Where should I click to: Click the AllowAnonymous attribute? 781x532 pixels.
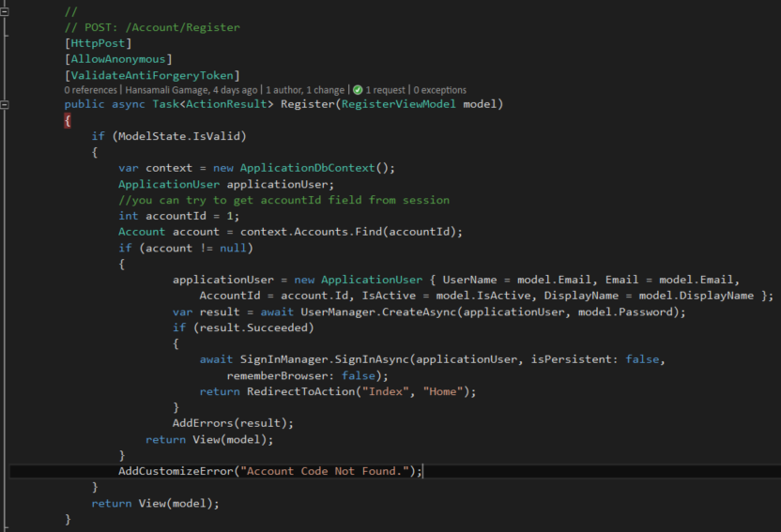pyautogui.click(x=118, y=59)
